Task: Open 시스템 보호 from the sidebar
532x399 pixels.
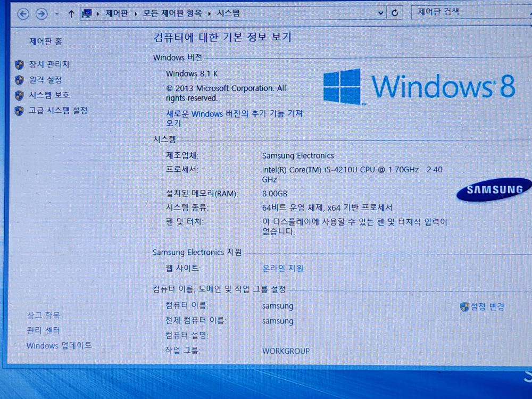Action: pos(49,95)
